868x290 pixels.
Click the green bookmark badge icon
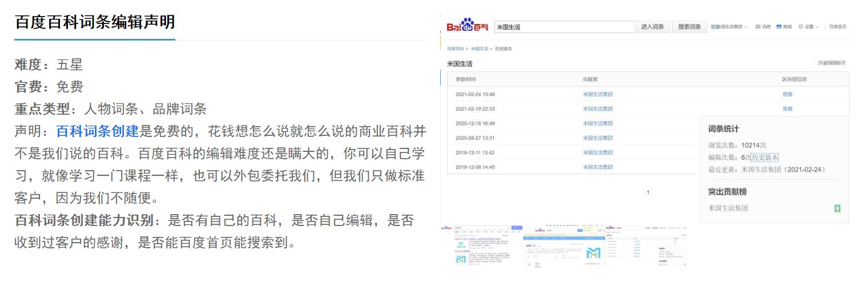(x=838, y=208)
